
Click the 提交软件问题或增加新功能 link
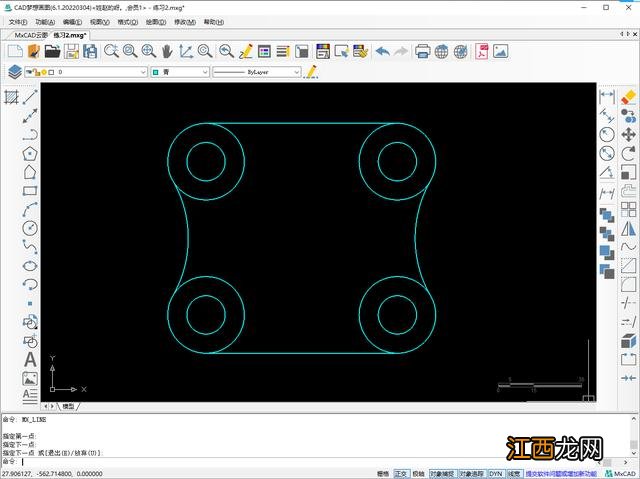(x=563, y=473)
